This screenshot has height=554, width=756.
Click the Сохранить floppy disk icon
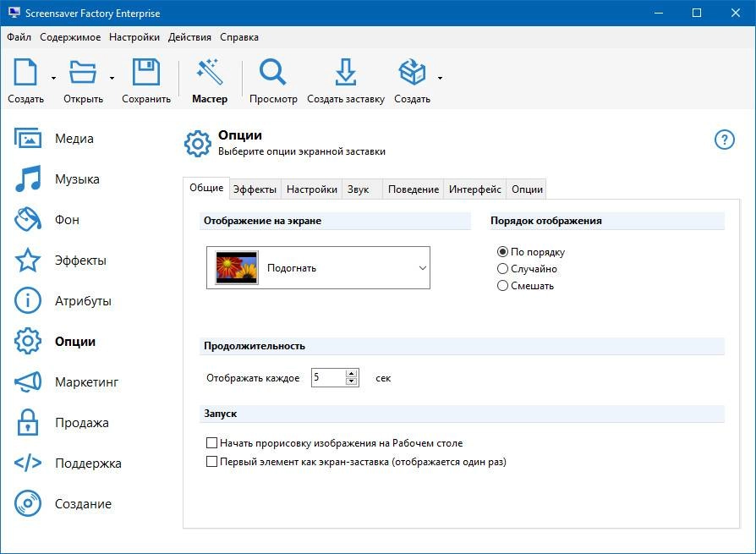146,72
